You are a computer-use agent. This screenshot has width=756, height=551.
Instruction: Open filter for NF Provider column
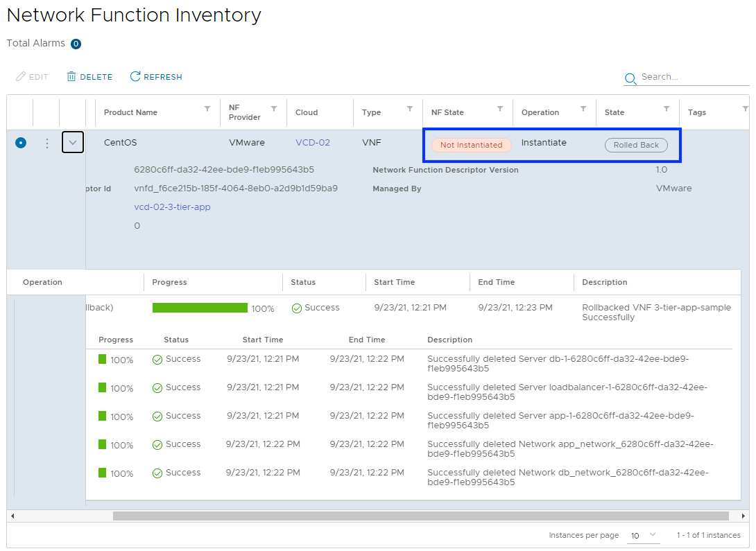tap(274, 109)
